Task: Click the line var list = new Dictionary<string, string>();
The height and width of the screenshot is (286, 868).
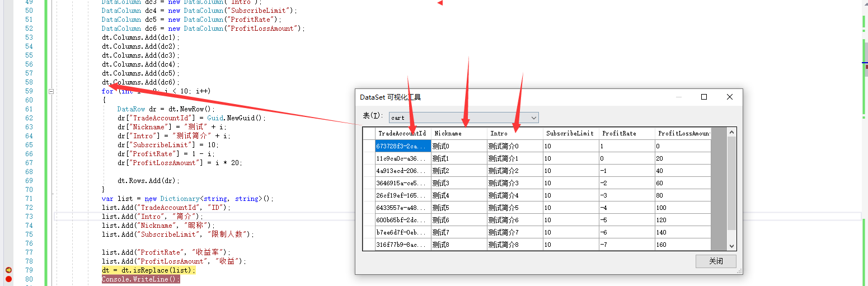Action: 188,198
